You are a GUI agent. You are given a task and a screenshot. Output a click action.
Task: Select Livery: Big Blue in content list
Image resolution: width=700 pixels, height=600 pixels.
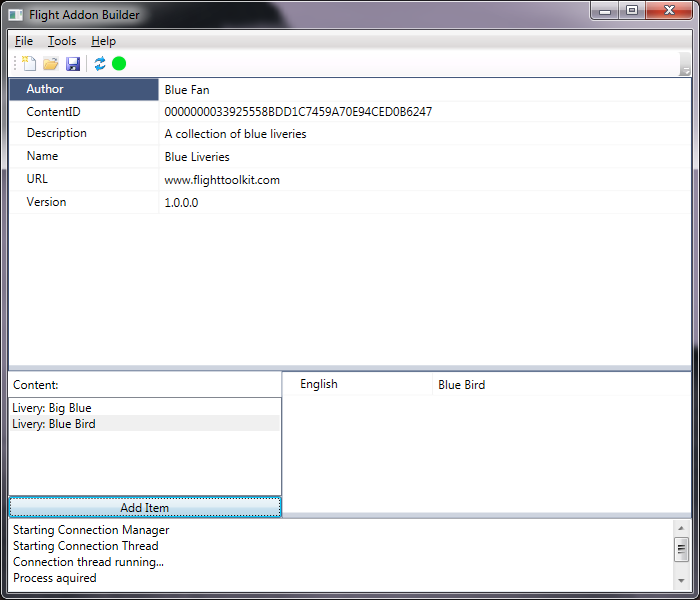click(145, 408)
